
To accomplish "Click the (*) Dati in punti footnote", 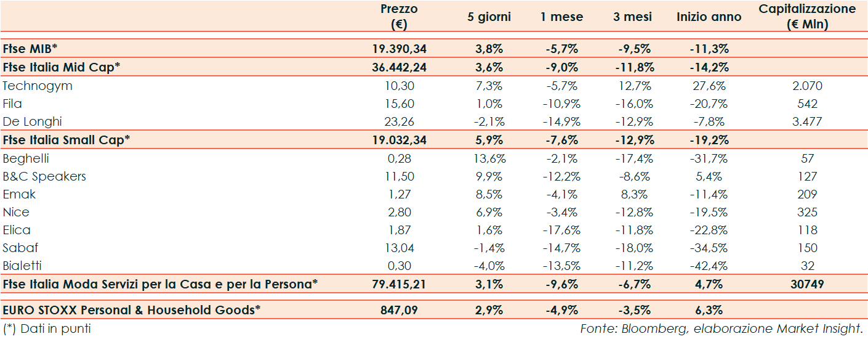I will pyautogui.click(x=47, y=329).
